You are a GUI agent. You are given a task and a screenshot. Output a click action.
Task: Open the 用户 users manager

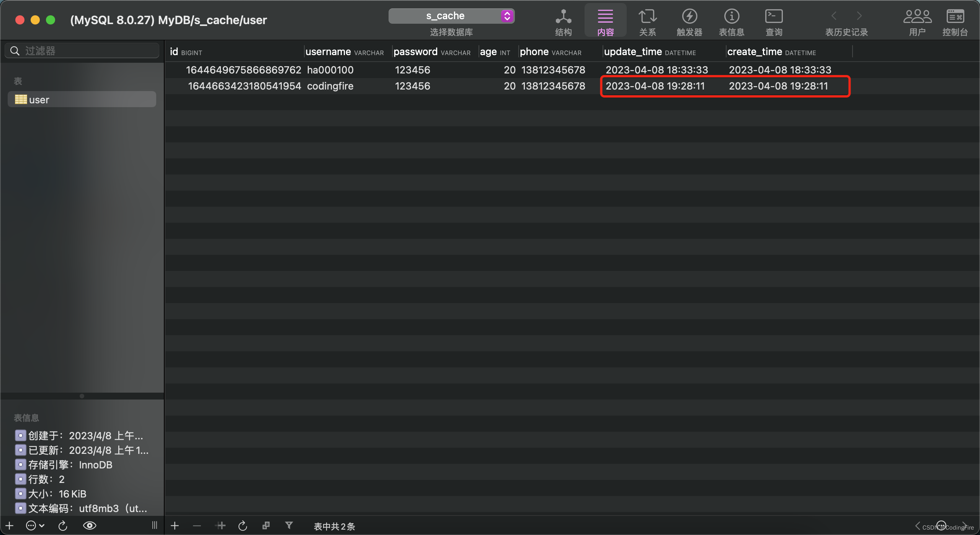(x=917, y=22)
